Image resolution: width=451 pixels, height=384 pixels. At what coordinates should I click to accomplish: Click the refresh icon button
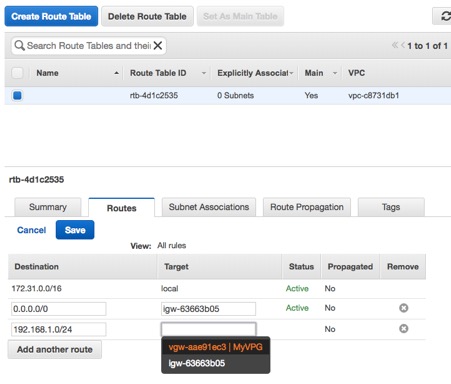pos(443,16)
